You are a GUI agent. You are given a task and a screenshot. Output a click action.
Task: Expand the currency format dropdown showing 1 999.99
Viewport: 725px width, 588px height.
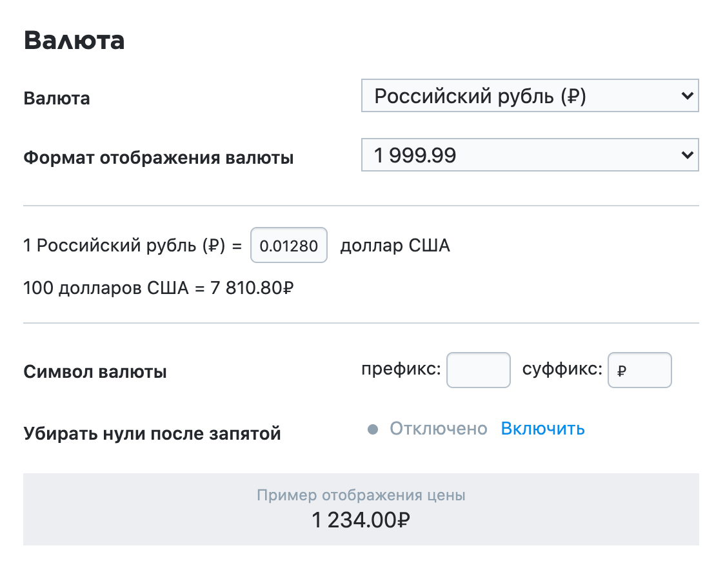point(530,155)
